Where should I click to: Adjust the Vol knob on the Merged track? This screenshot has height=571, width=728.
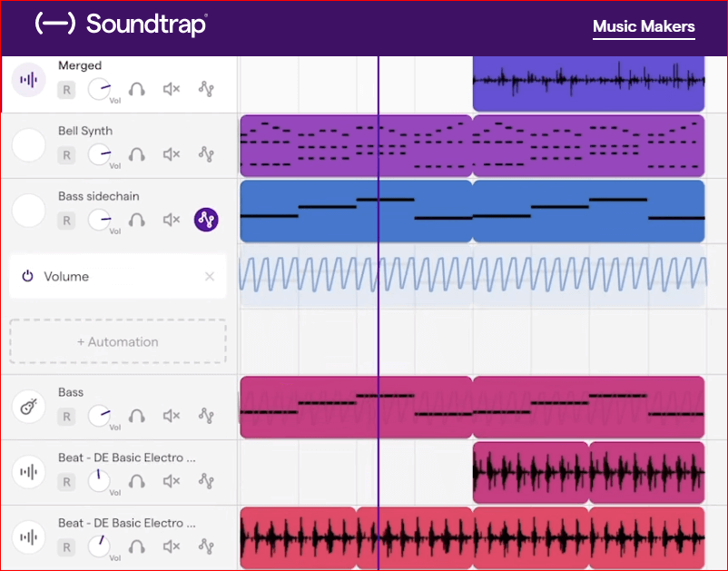coord(100,90)
